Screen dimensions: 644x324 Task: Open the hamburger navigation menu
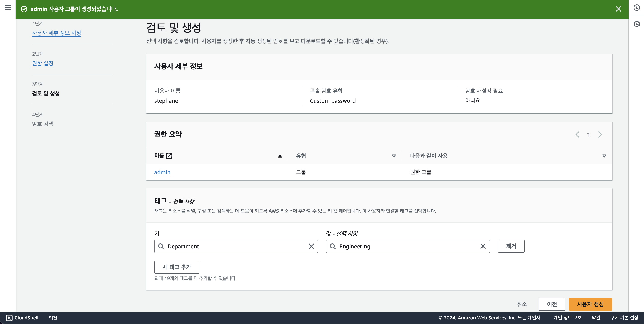point(8,7)
